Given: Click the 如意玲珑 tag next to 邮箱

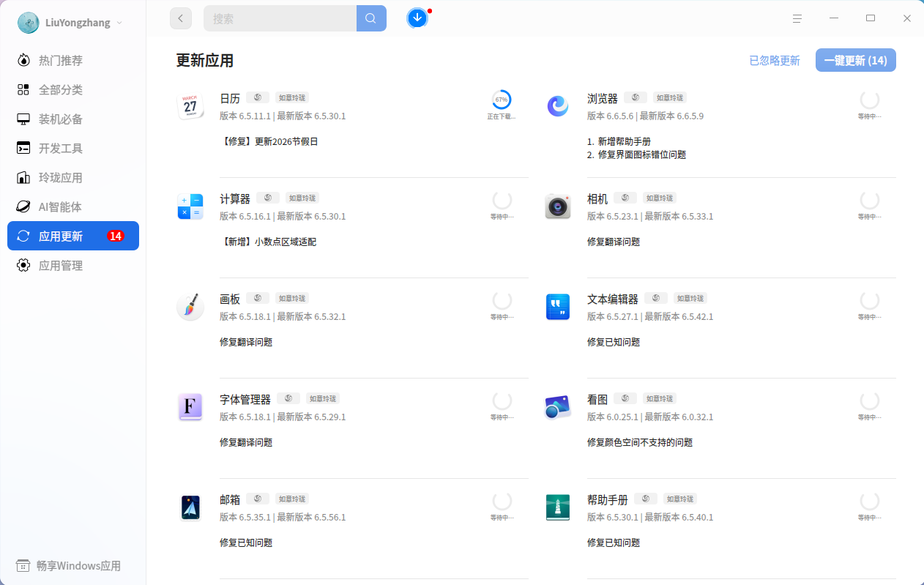Looking at the screenshot, I should (x=292, y=499).
